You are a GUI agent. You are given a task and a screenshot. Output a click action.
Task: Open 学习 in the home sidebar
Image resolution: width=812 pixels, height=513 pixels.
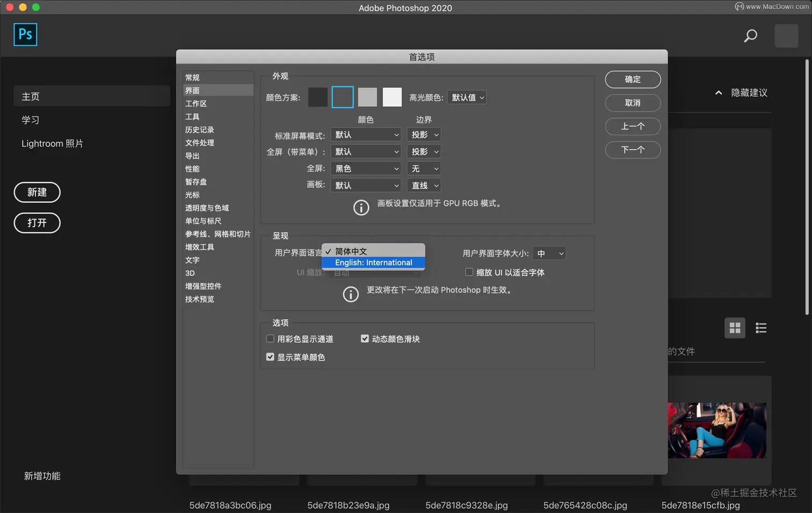pos(31,120)
